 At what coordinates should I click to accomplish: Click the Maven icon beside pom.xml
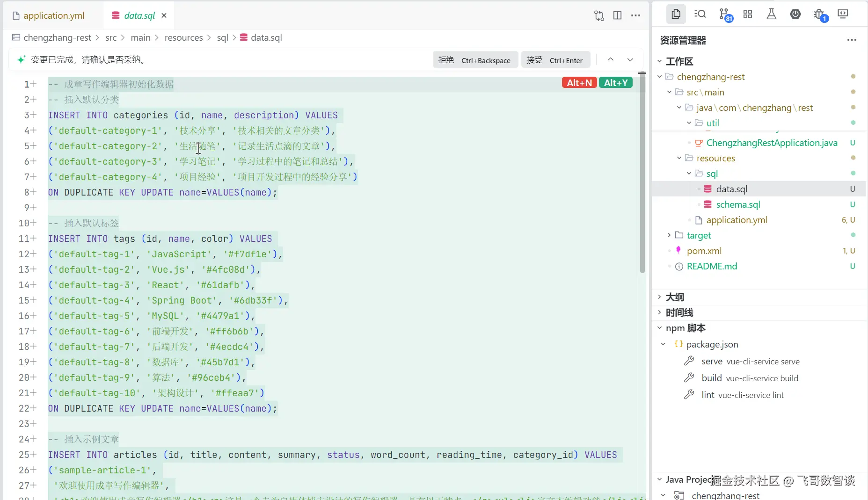[x=678, y=251]
